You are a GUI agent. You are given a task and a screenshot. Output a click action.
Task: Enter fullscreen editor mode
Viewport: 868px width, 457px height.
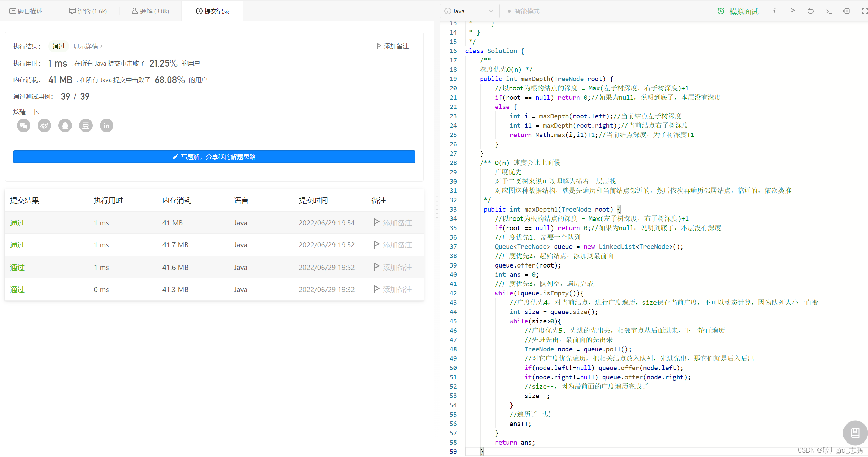(865, 11)
